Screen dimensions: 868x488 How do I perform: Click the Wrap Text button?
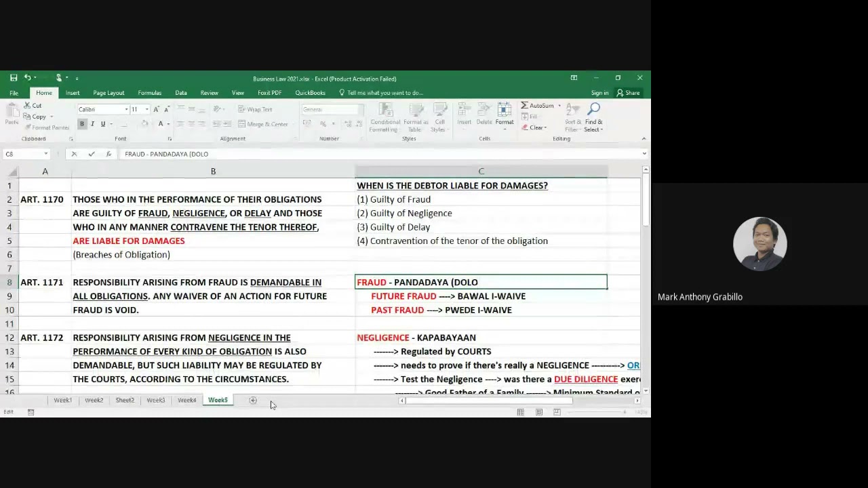[255, 109]
